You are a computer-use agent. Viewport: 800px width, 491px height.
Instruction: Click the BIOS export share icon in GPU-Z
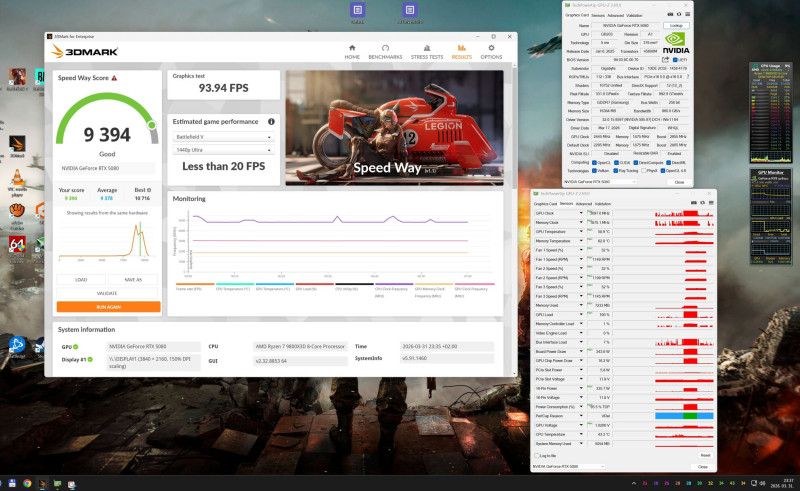coord(666,60)
